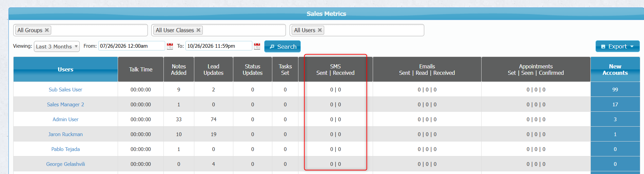Sort by Lead Updates column header
The width and height of the screenshot is (644, 174).
pos(214,69)
